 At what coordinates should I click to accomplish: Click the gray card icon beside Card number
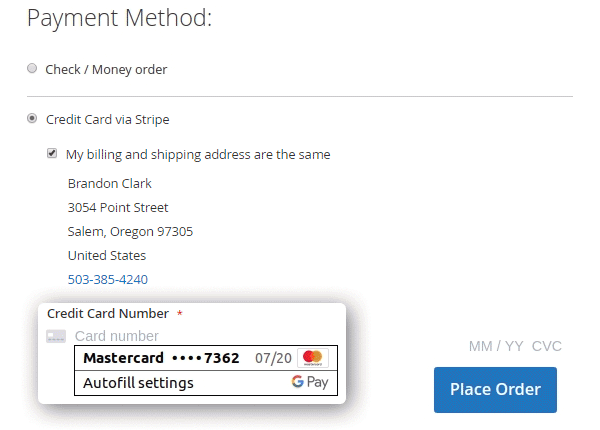click(56, 337)
